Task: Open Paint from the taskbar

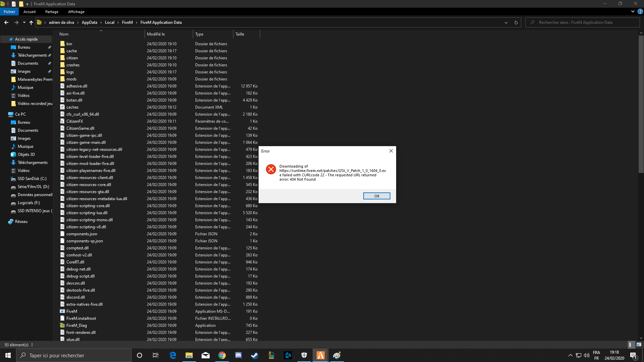Action: [337, 355]
